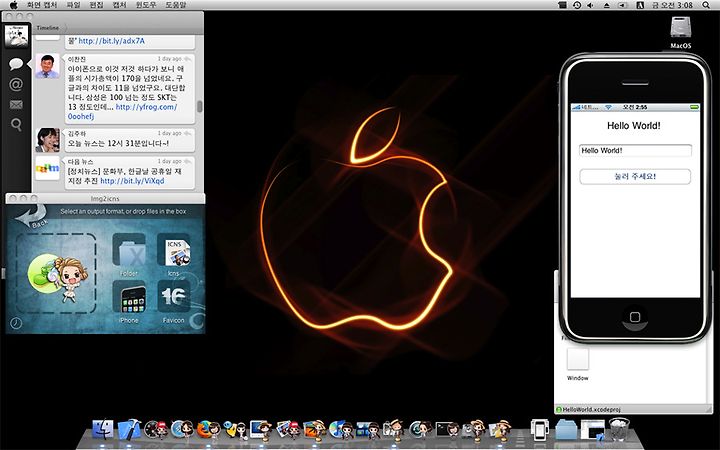Click the iPhone simulator home button
The width and height of the screenshot is (720, 450).
[635, 317]
